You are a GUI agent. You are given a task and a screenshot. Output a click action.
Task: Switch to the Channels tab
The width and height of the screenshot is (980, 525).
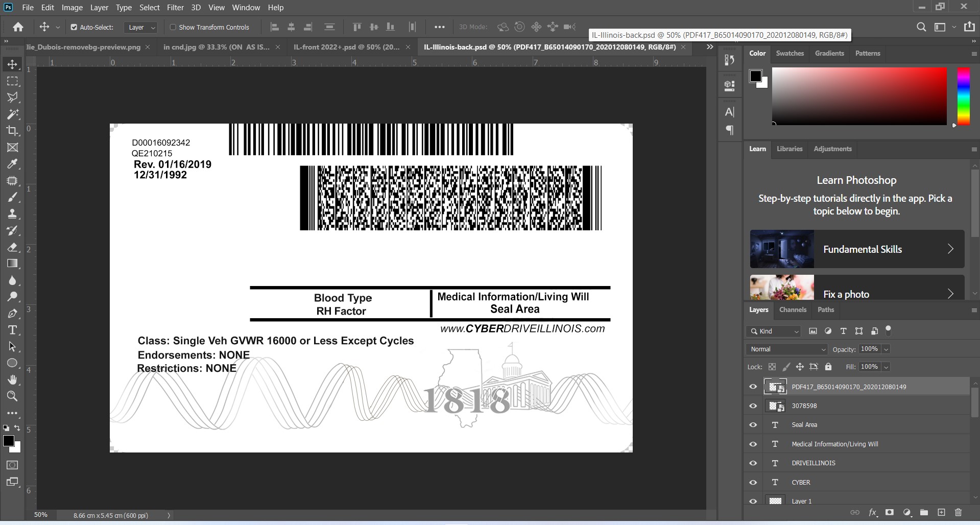click(x=793, y=309)
